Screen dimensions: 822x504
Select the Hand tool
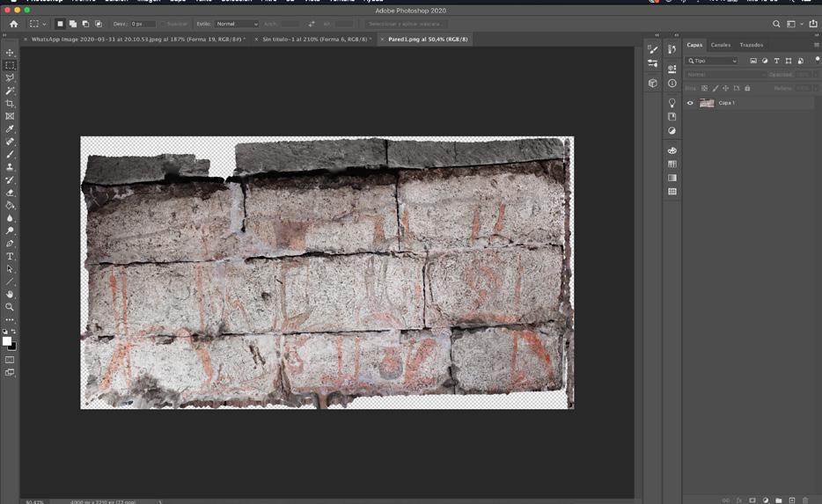(x=10, y=295)
